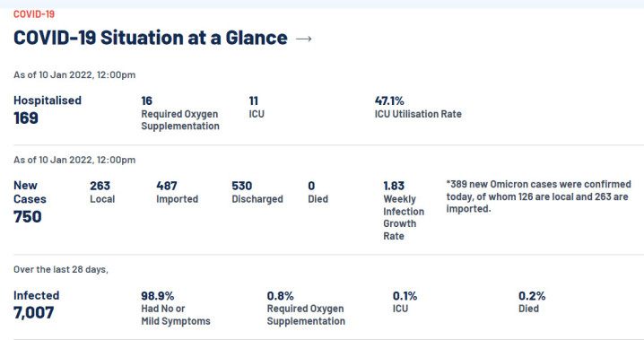The height and width of the screenshot is (340, 644).
Task: Select the Infected 7,007 figure
Action: [36, 305]
